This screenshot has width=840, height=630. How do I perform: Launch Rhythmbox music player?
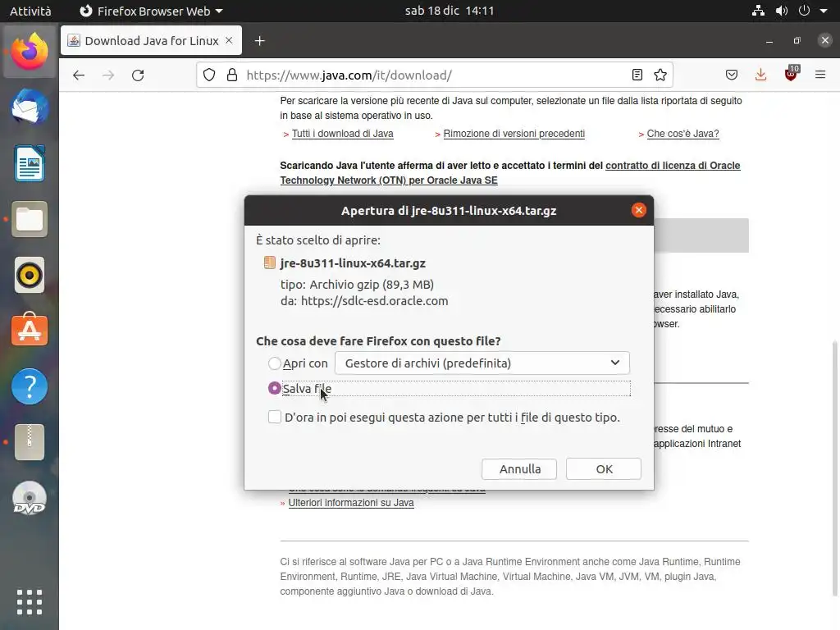(x=30, y=275)
